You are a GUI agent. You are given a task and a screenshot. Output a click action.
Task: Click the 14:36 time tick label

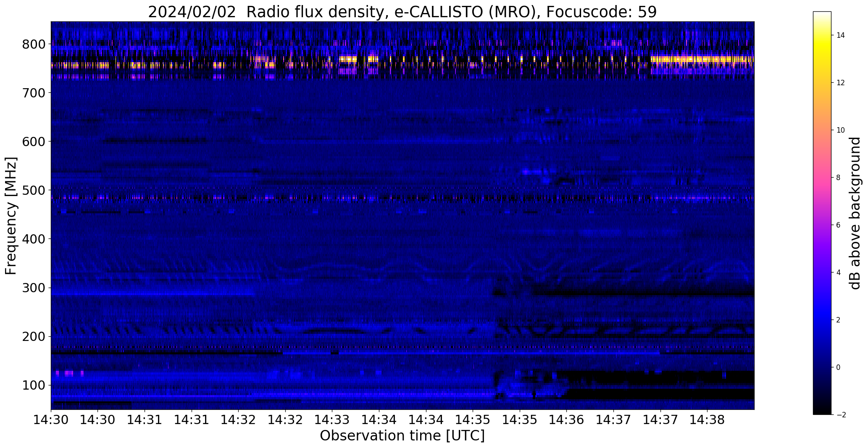566,420
